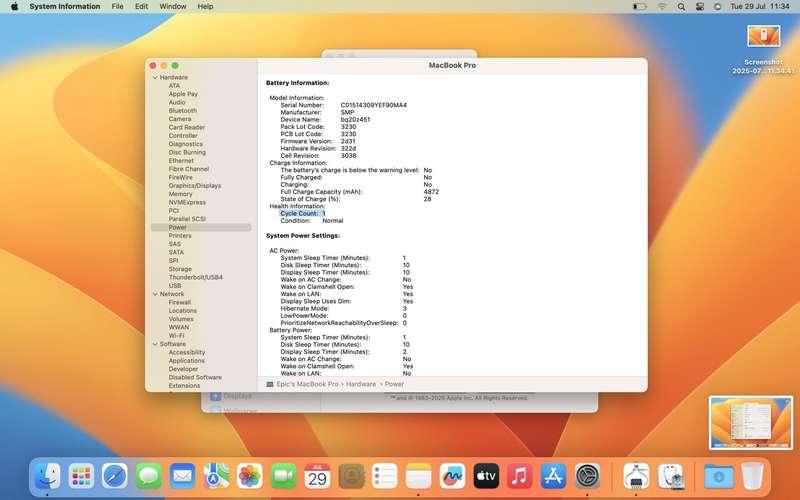Click Epic's MacBook Pro in path bar
The image size is (800, 500).
(x=307, y=384)
